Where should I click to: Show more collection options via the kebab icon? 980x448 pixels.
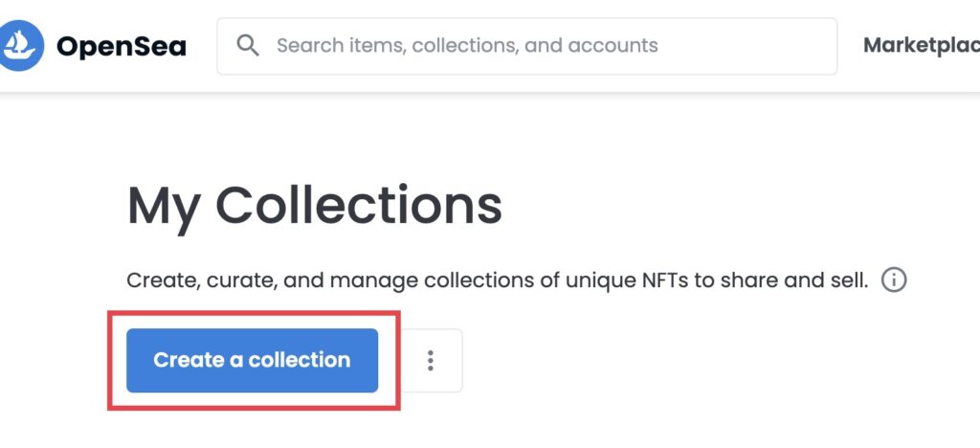431,361
